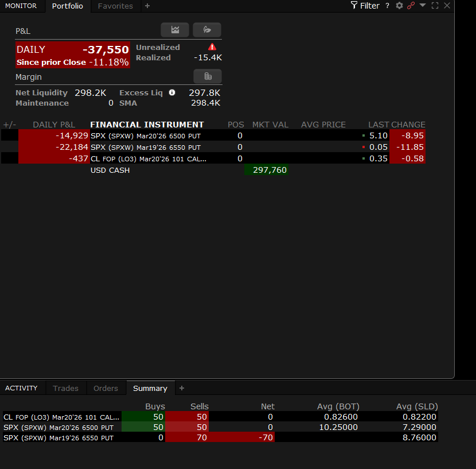Click the Realized -15.4K value
This screenshot has width=476, height=469.
click(208, 57)
